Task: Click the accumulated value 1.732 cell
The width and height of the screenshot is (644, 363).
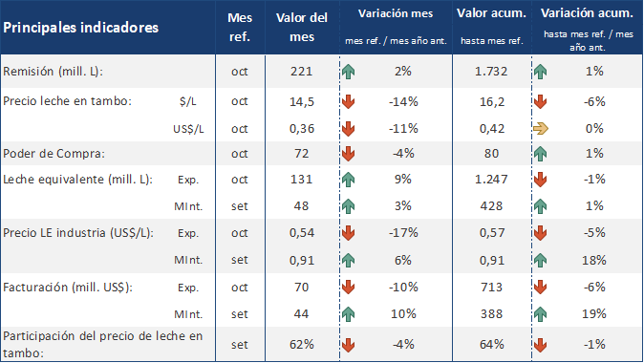Action: pos(491,72)
